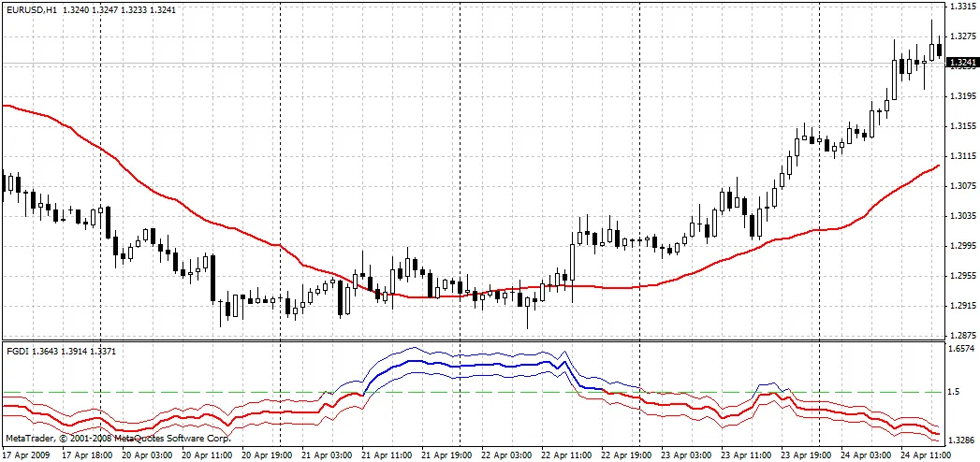Select the 21 Apr 03:00 time label
980x462 pixels.
327,455
